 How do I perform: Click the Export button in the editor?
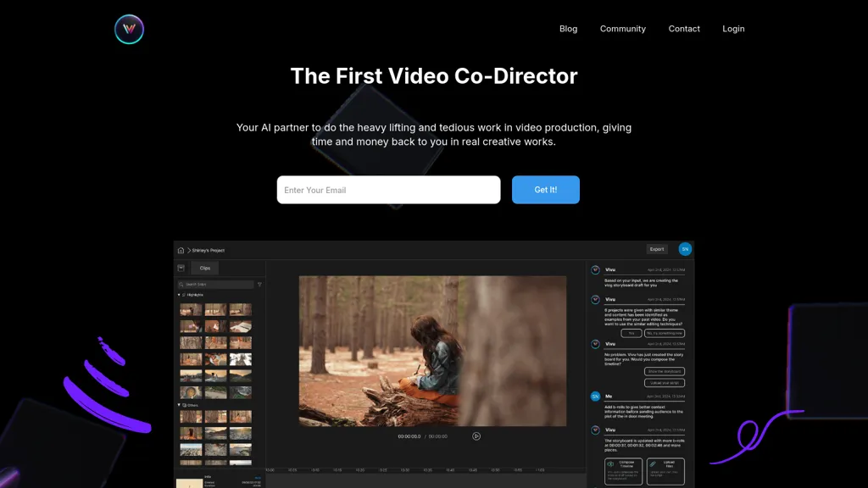coord(657,249)
